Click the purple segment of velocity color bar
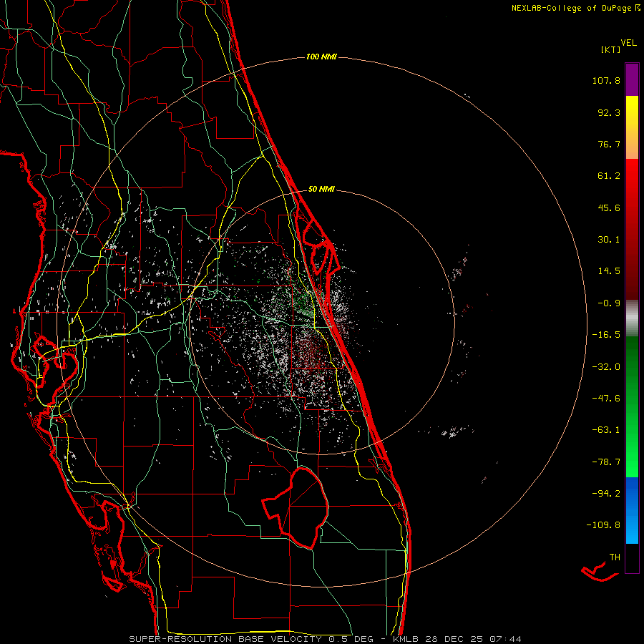The width and height of the screenshot is (644, 644). coord(632,80)
